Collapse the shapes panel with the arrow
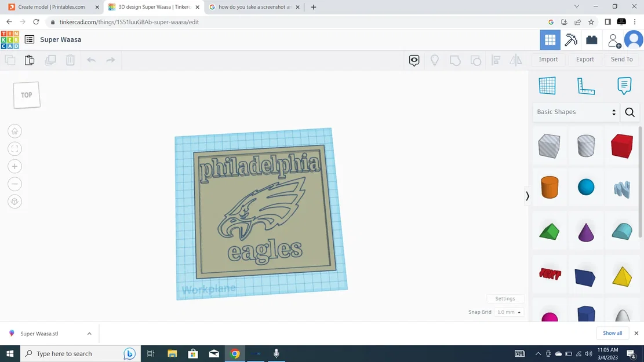This screenshot has height=362, width=644. (x=527, y=196)
